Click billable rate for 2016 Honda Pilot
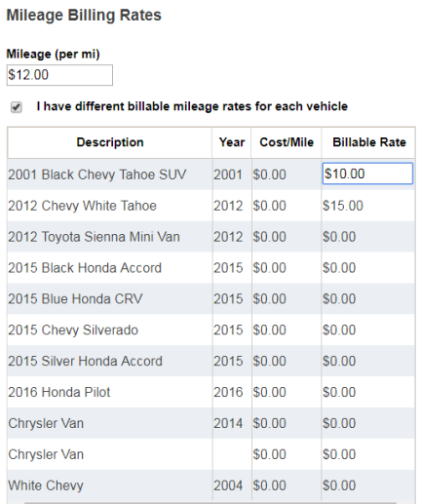 tap(339, 392)
